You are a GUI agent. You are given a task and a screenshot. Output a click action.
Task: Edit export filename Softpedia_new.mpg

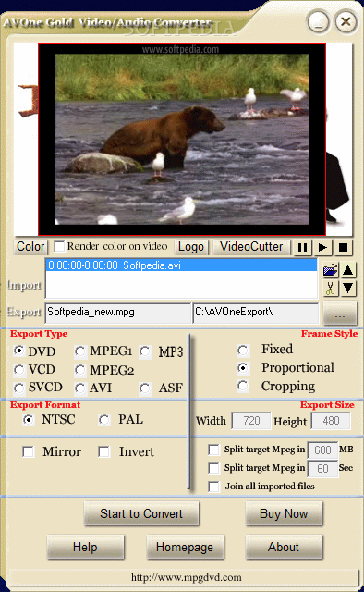point(117,313)
